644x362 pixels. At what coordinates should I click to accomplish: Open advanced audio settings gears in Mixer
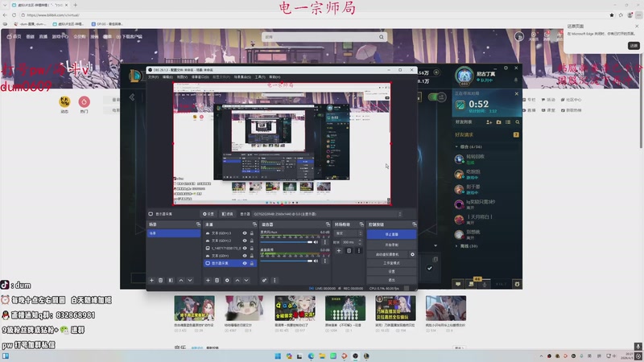[264, 280]
